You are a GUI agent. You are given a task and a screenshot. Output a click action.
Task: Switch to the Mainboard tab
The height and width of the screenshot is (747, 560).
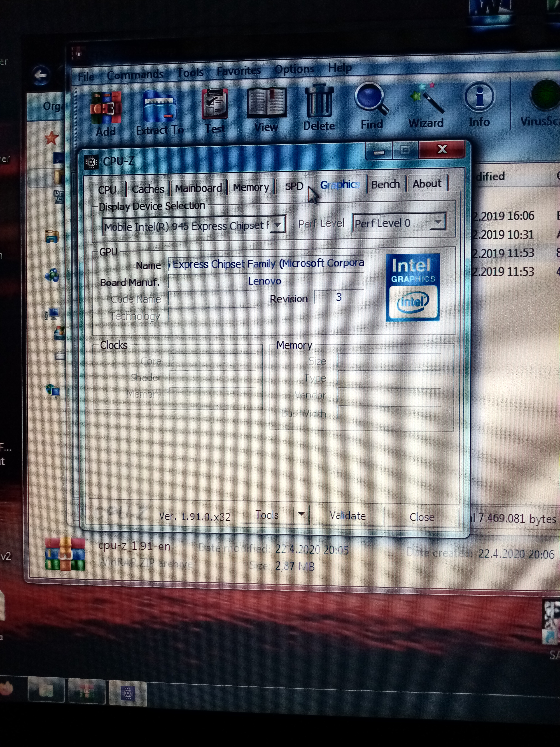pyautogui.click(x=199, y=188)
